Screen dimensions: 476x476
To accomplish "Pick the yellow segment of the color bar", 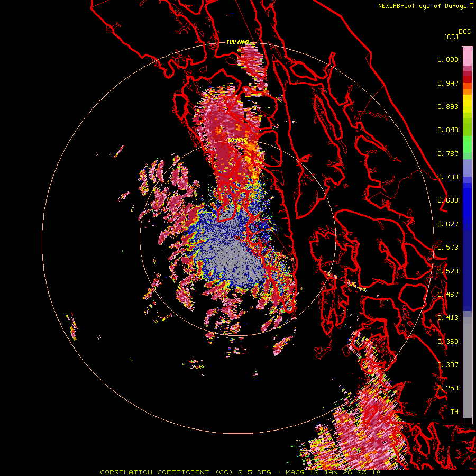I will [467, 104].
